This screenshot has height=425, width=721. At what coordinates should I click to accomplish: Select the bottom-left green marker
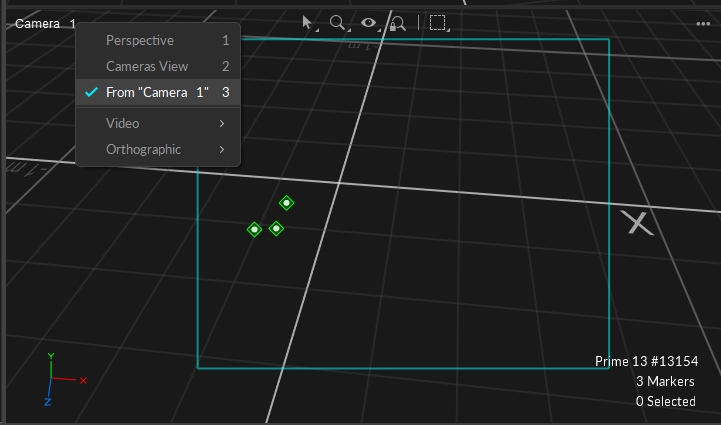point(255,229)
